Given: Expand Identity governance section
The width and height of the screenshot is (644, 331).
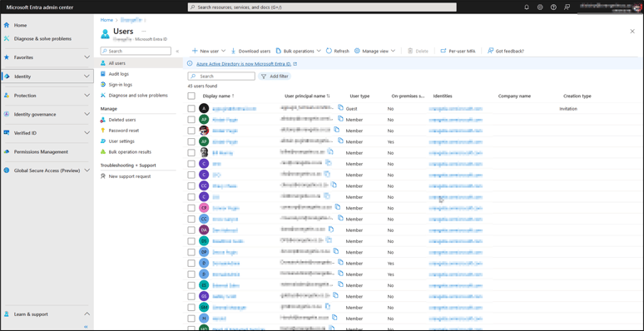Looking at the screenshot, I should click(x=87, y=114).
